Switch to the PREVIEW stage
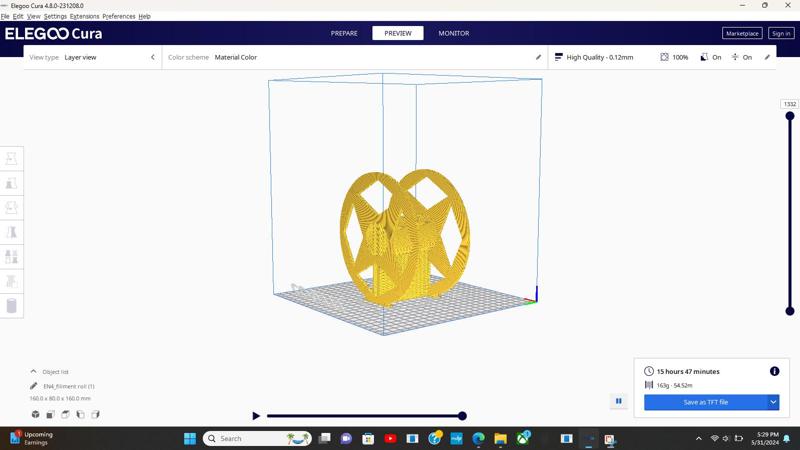Viewport: 800px width, 450px height. pyautogui.click(x=397, y=33)
